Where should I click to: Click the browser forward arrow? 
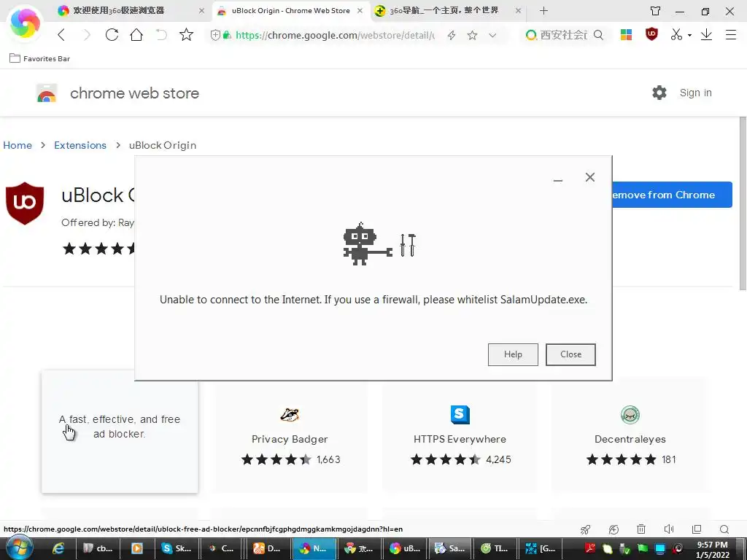pos(86,35)
